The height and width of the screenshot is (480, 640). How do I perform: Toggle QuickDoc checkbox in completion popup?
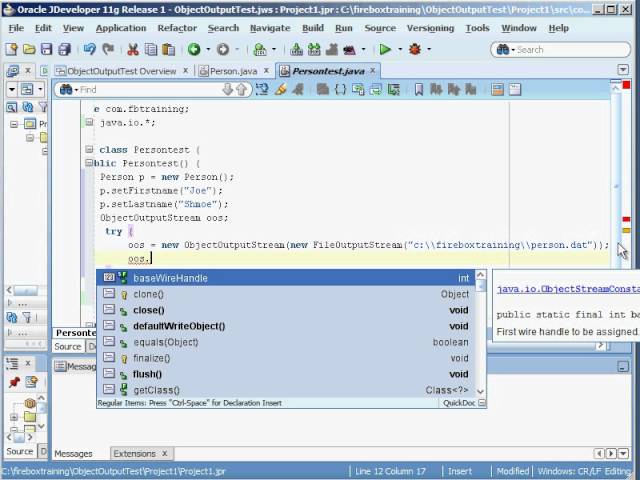482,403
